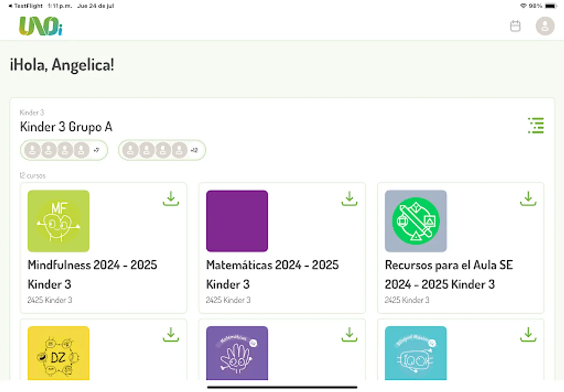The width and height of the screenshot is (564, 392).
Task: Open the profile account icon
Action: tap(545, 26)
